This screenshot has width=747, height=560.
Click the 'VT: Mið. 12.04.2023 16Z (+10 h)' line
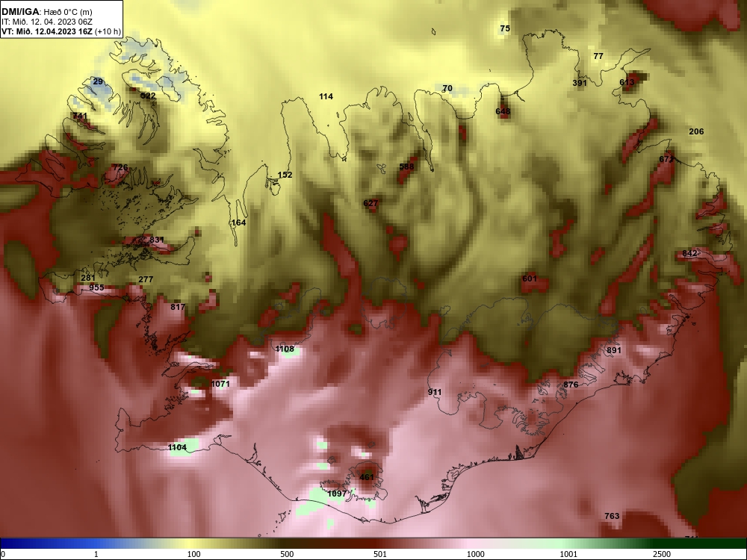(x=61, y=32)
